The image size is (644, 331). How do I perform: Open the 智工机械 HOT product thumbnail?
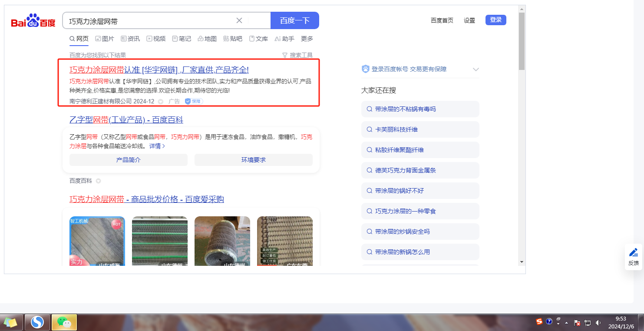tap(97, 241)
